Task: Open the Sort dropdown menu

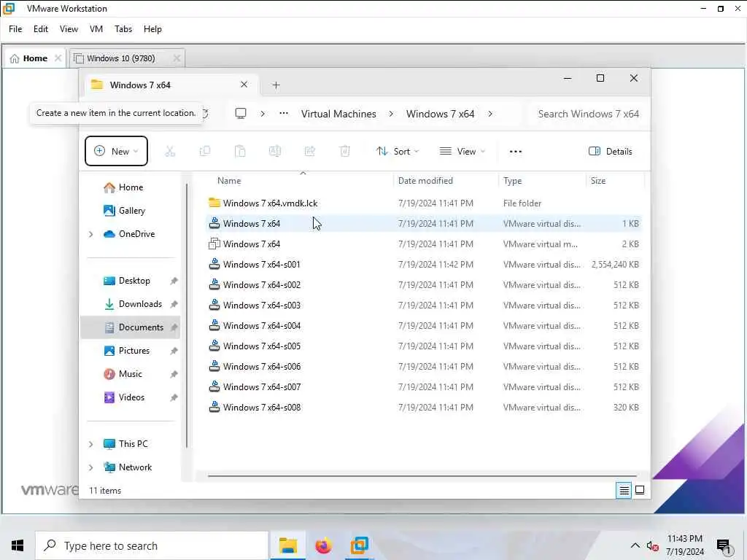Action: click(397, 152)
